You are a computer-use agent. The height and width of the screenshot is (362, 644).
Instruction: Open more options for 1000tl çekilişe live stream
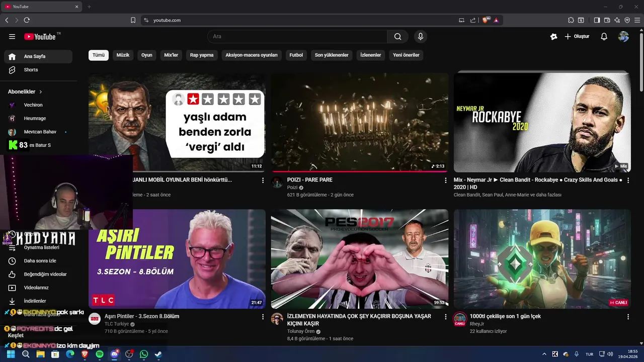tap(628, 317)
